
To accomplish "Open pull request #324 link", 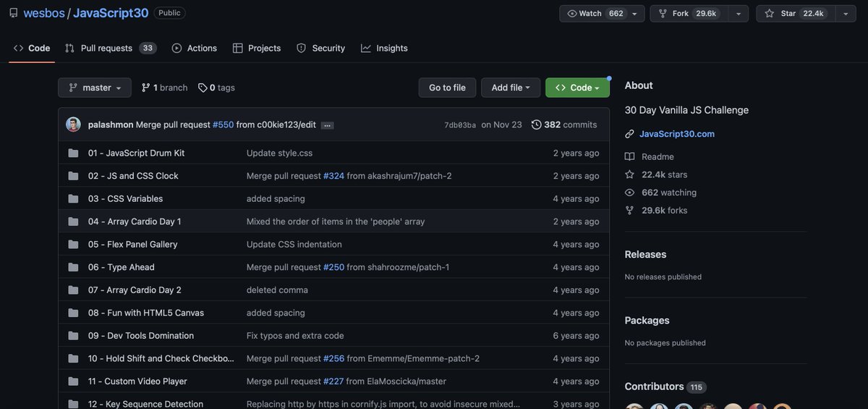I will [333, 176].
